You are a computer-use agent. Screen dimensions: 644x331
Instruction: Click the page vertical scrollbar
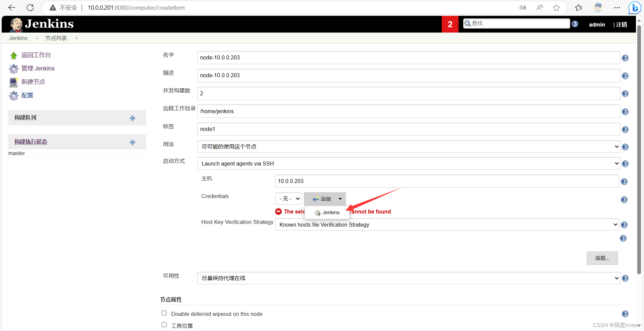(x=639, y=149)
